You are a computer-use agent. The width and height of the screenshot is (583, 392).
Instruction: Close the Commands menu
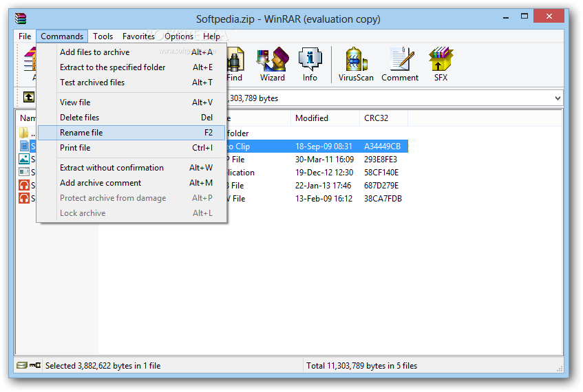[62, 36]
